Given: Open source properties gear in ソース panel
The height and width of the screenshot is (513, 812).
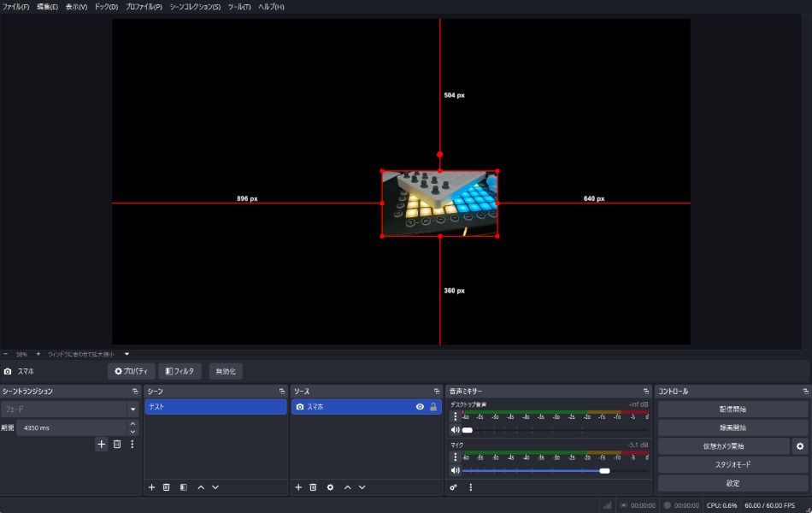Looking at the screenshot, I should point(330,487).
